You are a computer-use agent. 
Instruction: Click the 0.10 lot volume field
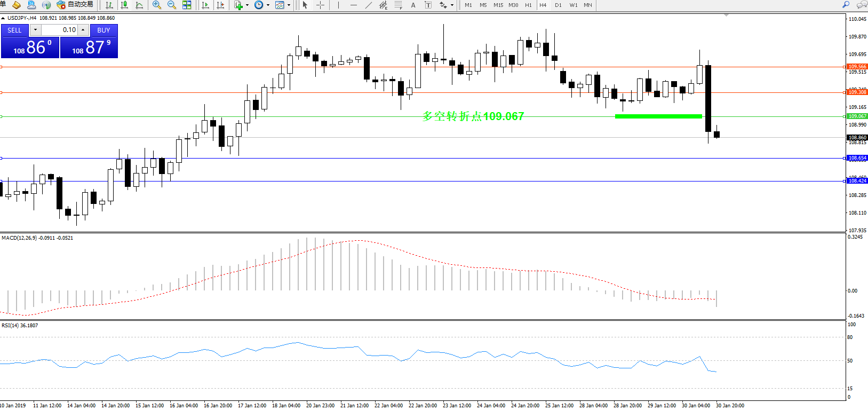[x=59, y=30]
